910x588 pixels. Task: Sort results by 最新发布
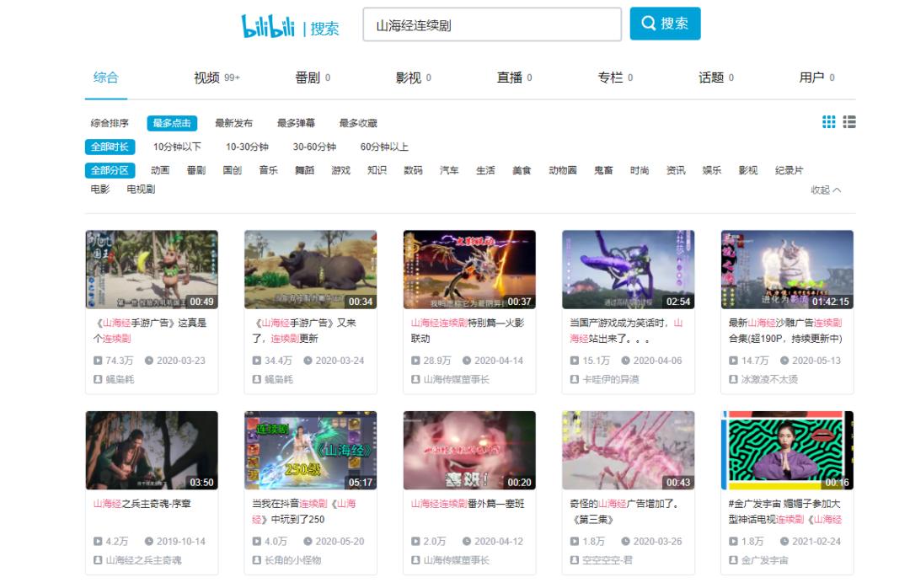tap(234, 123)
